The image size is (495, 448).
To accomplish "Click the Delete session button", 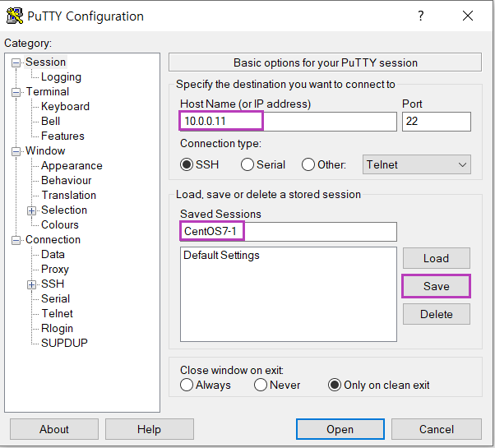I will pos(437,314).
